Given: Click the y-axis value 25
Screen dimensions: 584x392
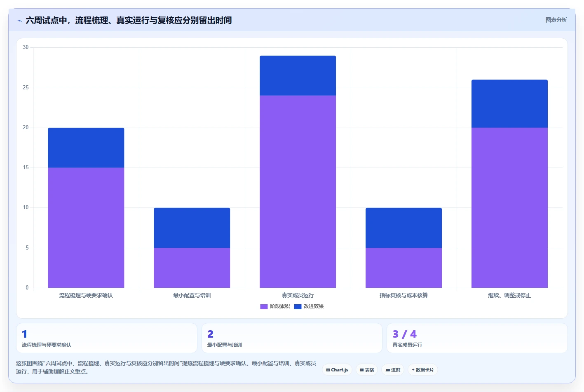Looking at the screenshot, I should click(26, 88).
